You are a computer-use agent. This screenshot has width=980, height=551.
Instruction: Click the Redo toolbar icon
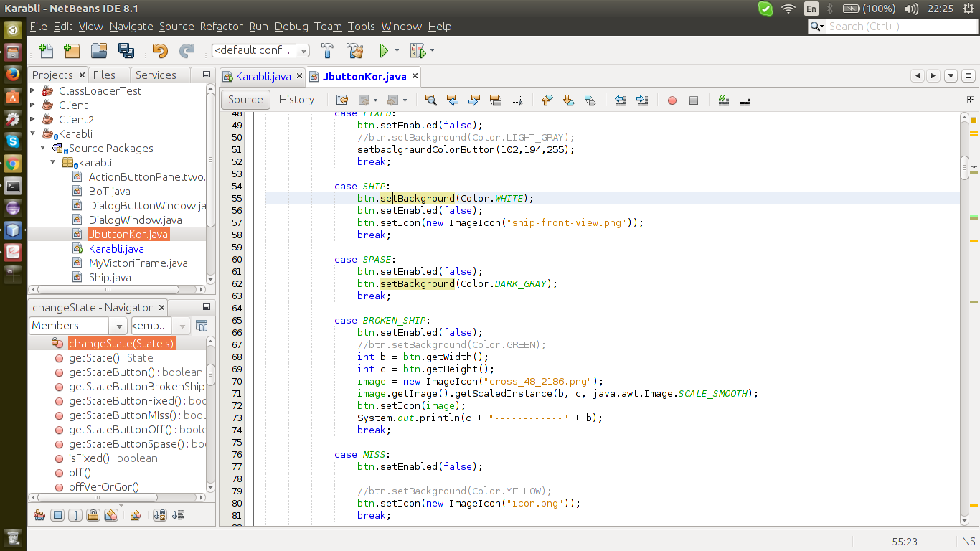(x=187, y=51)
